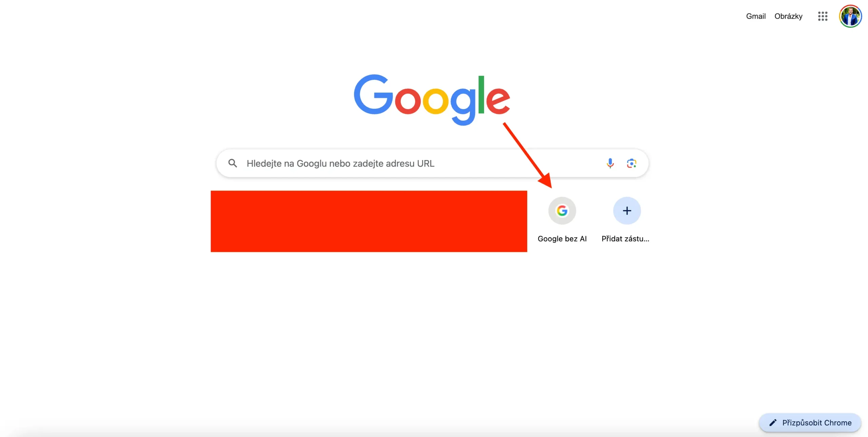Search by image with Google Lens icon
The width and height of the screenshot is (868, 437).
(x=631, y=163)
